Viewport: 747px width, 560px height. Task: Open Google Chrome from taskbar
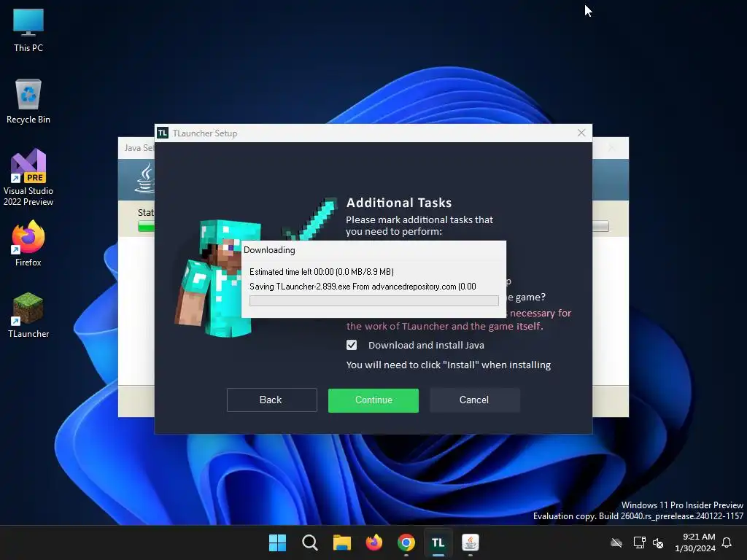(406, 542)
